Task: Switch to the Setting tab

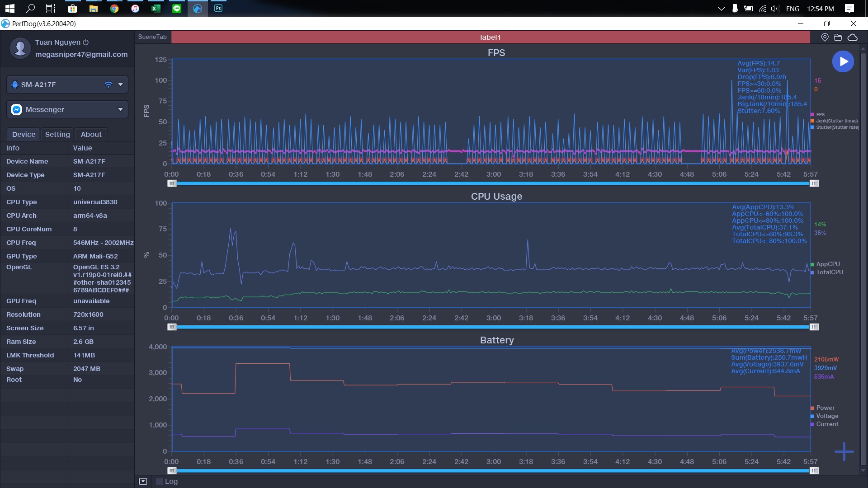Action: click(57, 134)
